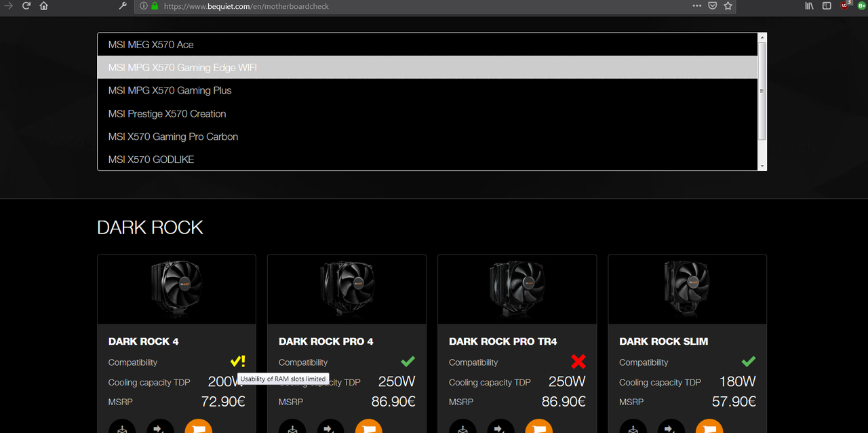Click Dark Rock Pro 4 green checkmark
This screenshot has width=868, height=433.
pos(408,361)
